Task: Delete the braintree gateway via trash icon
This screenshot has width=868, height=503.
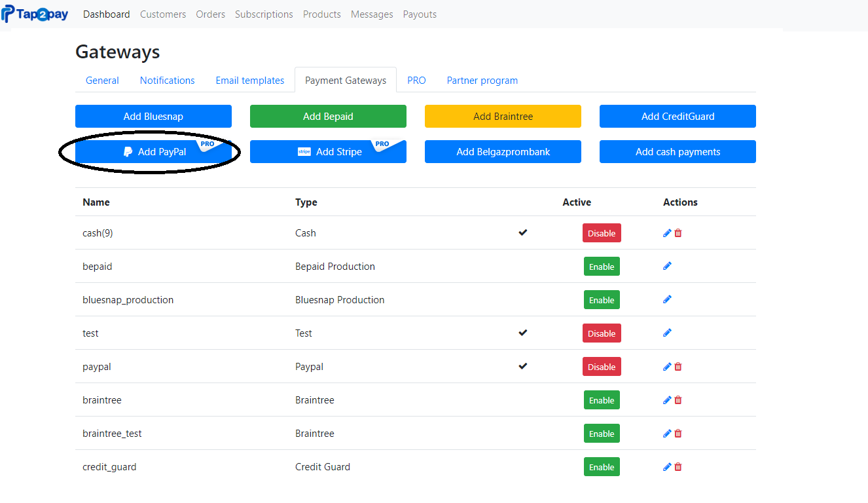Action: pos(678,400)
